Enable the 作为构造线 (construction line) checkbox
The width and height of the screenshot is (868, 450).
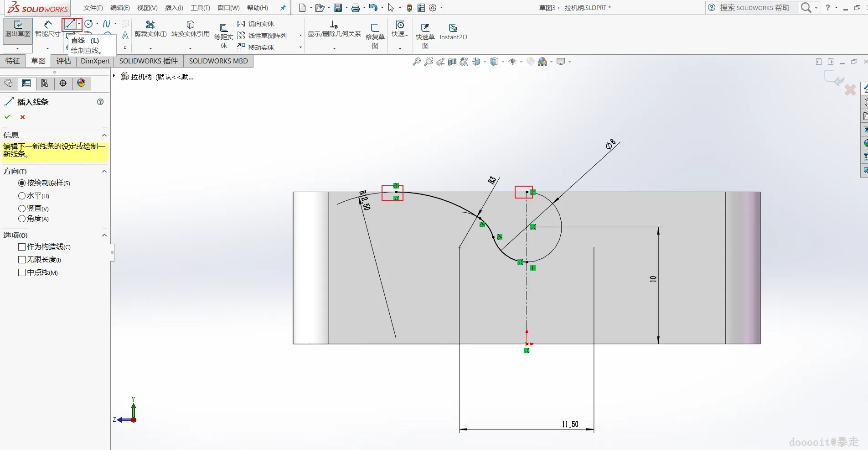click(22, 247)
